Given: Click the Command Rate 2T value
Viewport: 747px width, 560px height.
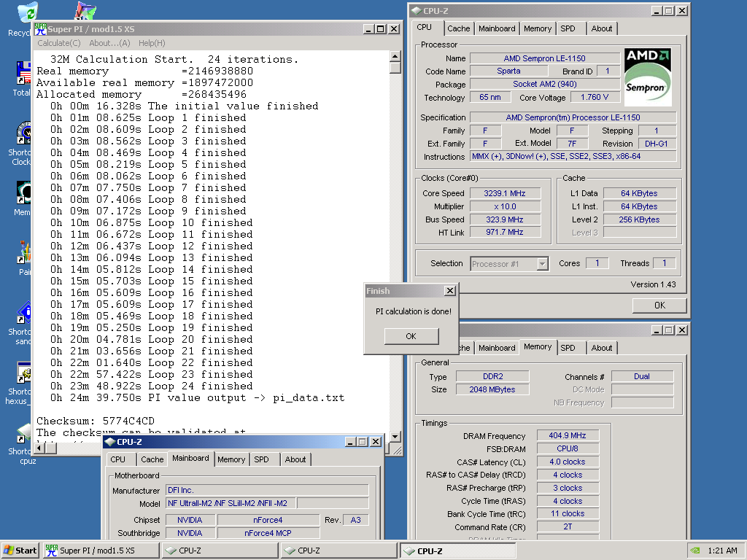Looking at the screenshot, I should tap(568, 526).
